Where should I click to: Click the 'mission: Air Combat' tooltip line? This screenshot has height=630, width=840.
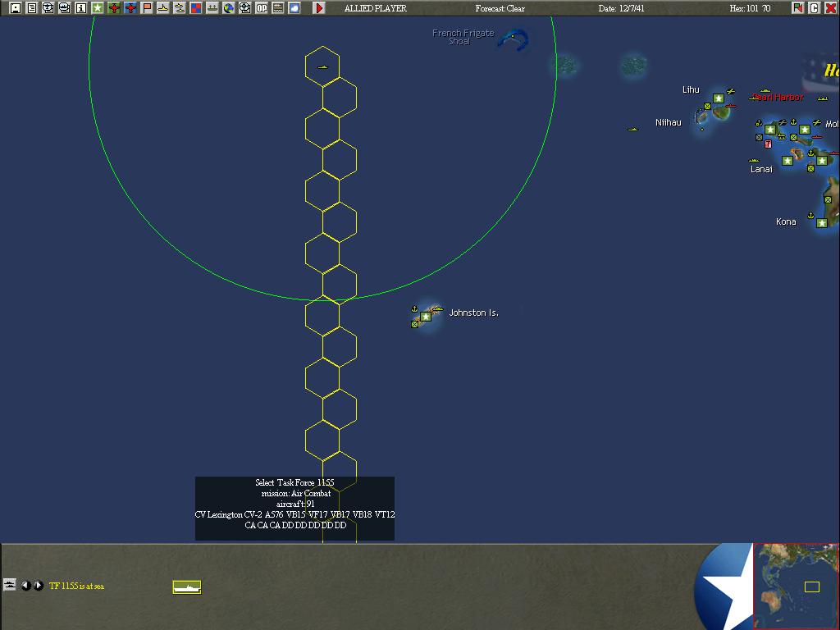coord(295,493)
